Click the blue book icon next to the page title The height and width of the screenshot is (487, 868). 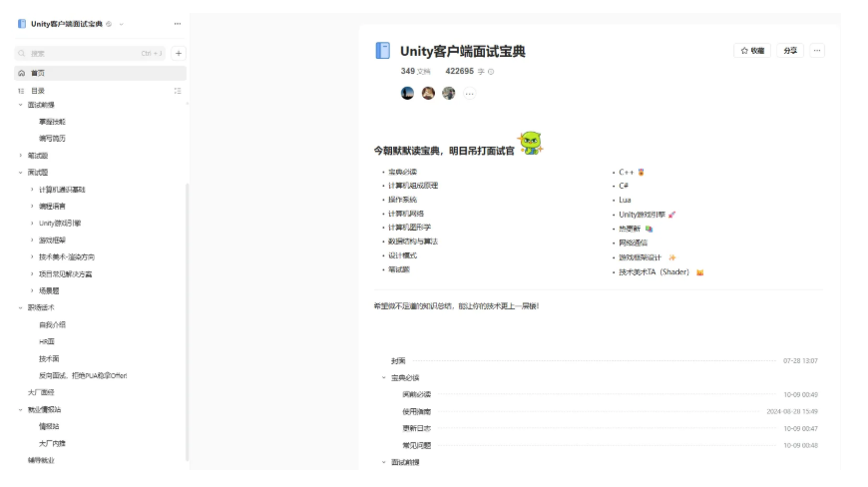pos(382,50)
